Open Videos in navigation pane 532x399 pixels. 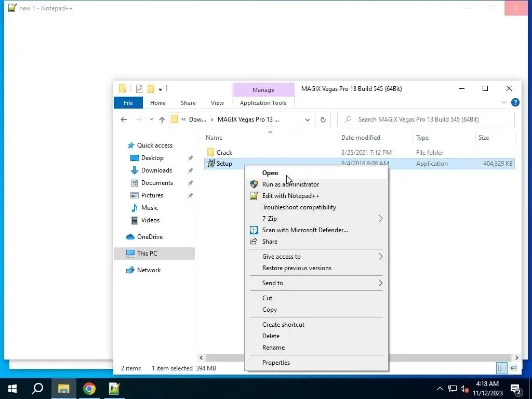150,220
